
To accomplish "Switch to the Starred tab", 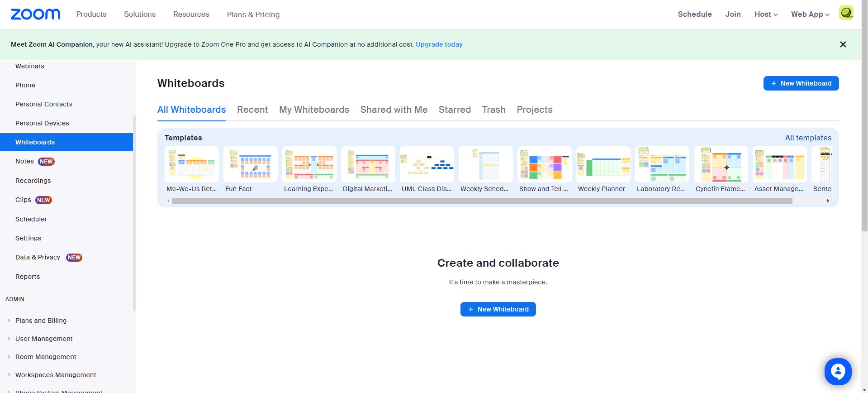I will (455, 110).
